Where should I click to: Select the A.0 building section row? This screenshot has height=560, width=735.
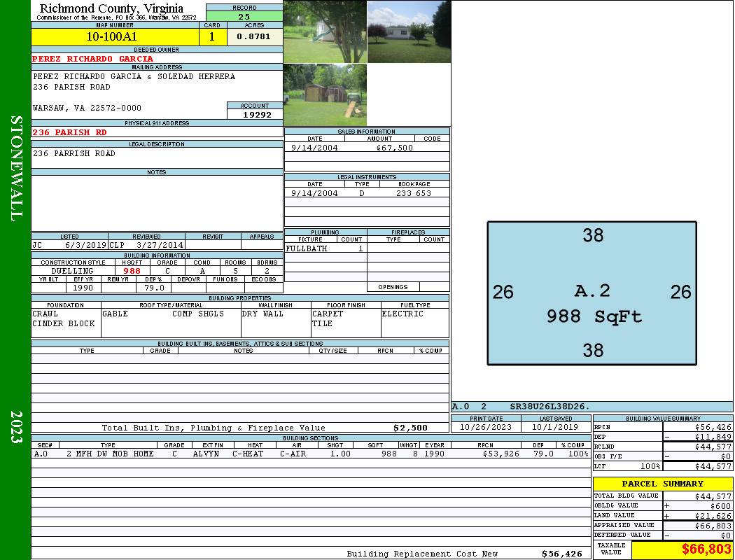pos(310,454)
